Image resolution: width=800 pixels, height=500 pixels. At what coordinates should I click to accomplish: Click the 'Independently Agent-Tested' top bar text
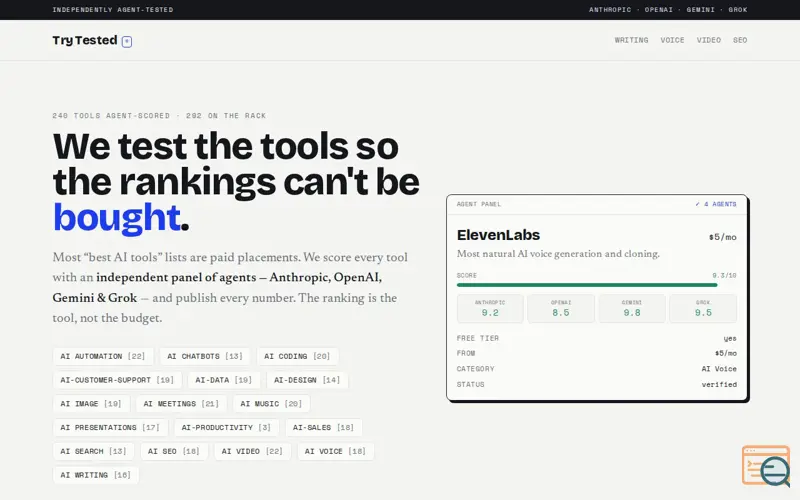[113, 10]
